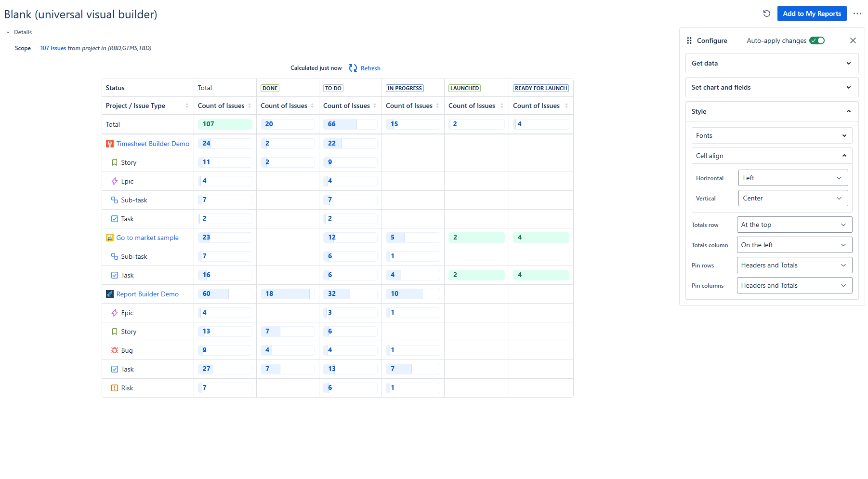Click the report title Blank (universal visual builder)
Image resolution: width=868 pixels, height=479 pixels.
[81, 14]
